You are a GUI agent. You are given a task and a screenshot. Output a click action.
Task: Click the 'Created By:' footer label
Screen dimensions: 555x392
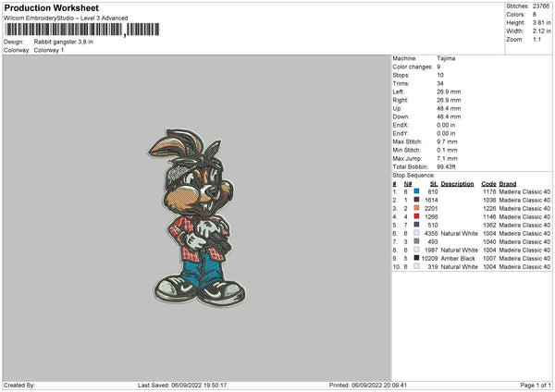[19, 386]
